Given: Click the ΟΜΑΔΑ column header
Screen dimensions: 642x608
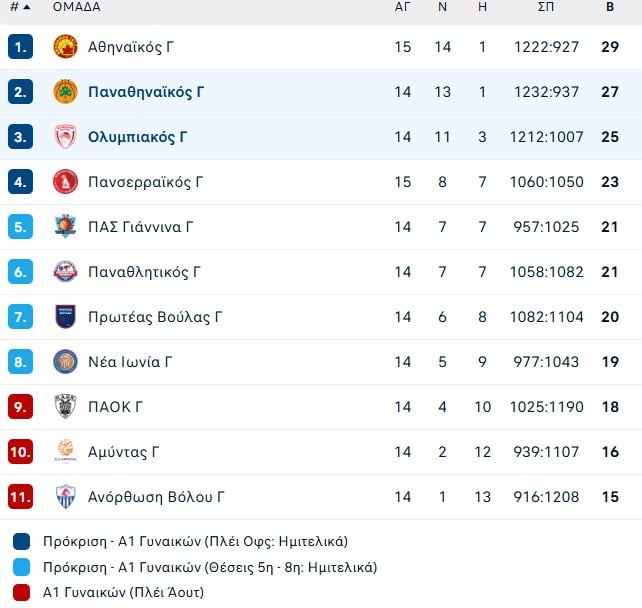Looking at the screenshot, I should coord(76,7).
